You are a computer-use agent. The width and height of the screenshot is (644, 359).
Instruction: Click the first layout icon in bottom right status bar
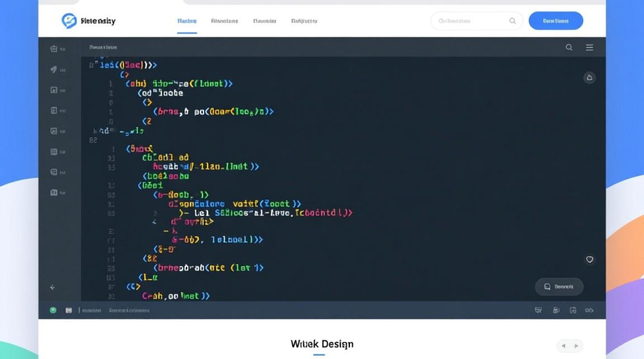click(x=538, y=310)
